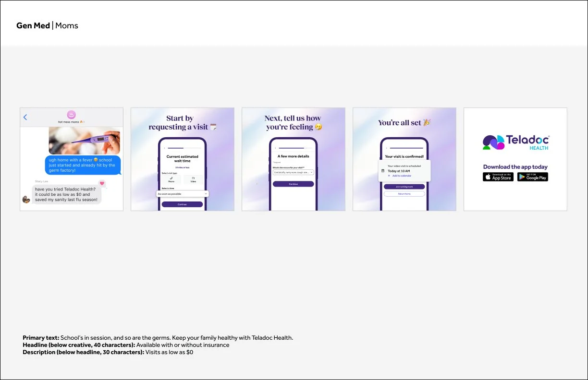Viewport: 588px width, 380px height.
Task: Open the As soon as possible time dropdown
Action: tap(183, 194)
